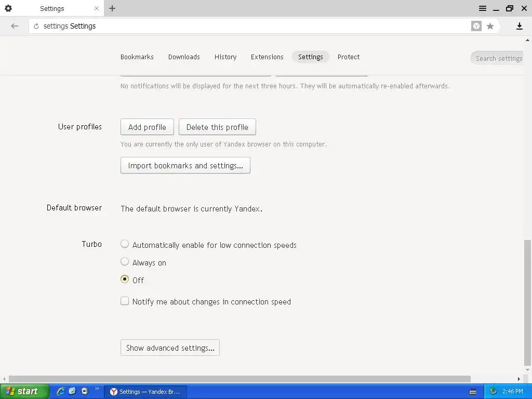This screenshot has height=399, width=532.
Task: Click the Yandex Protect icon in address bar
Action: (476, 26)
